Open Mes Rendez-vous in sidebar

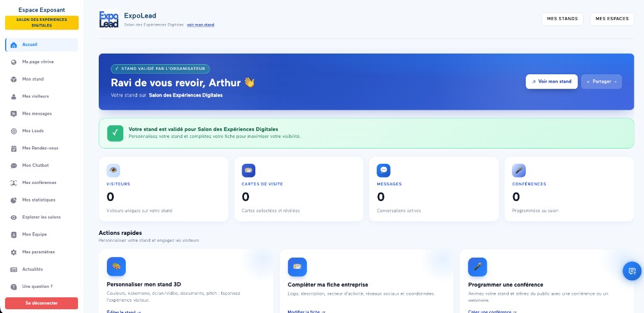[x=42, y=149]
